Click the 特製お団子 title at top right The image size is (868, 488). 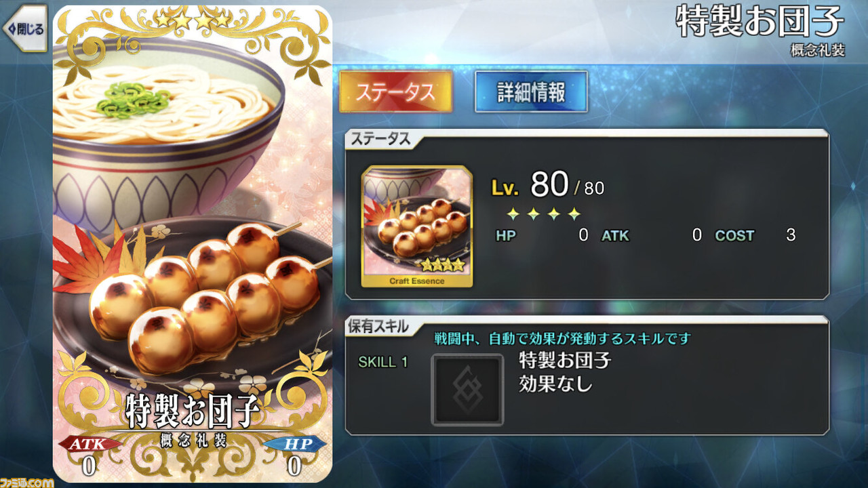[759, 22]
